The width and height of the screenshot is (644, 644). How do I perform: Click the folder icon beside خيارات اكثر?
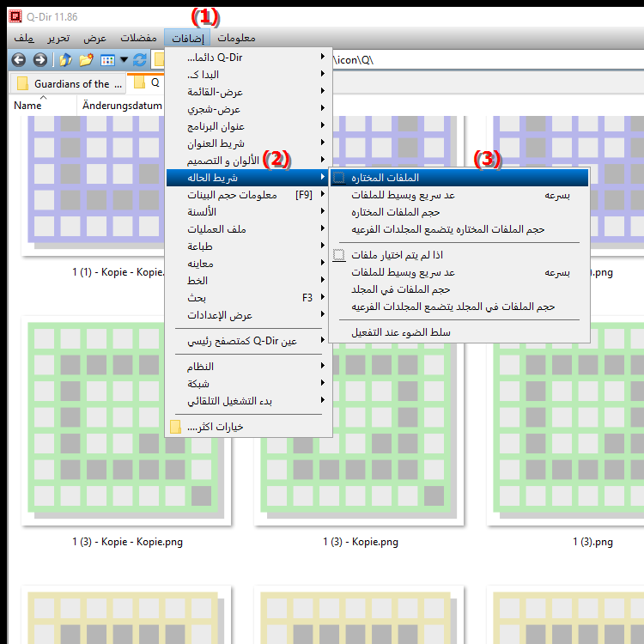pyautogui.click(x=175, y=427)
